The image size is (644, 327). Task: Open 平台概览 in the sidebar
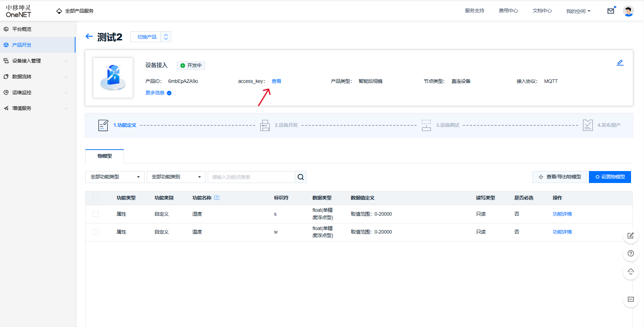[22, 29]
